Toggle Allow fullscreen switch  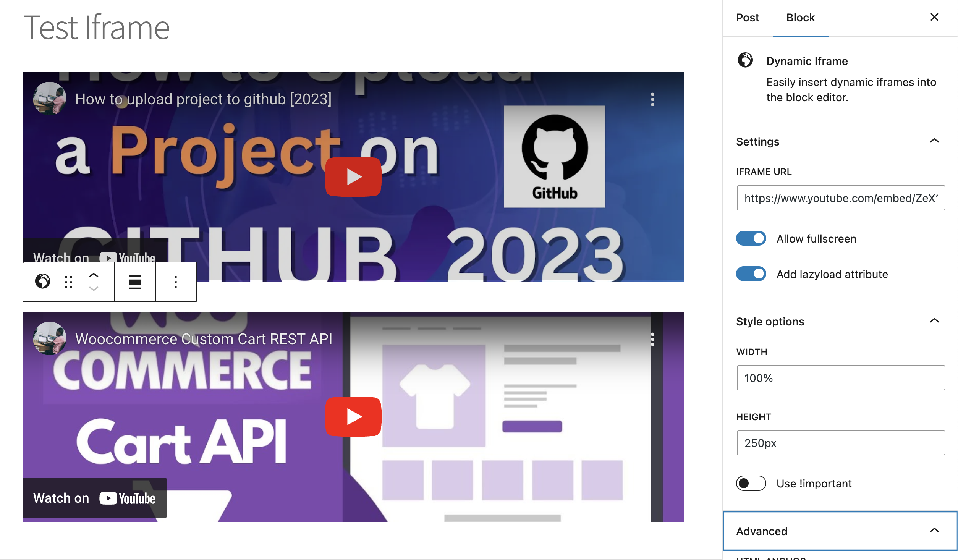[751, 238]
